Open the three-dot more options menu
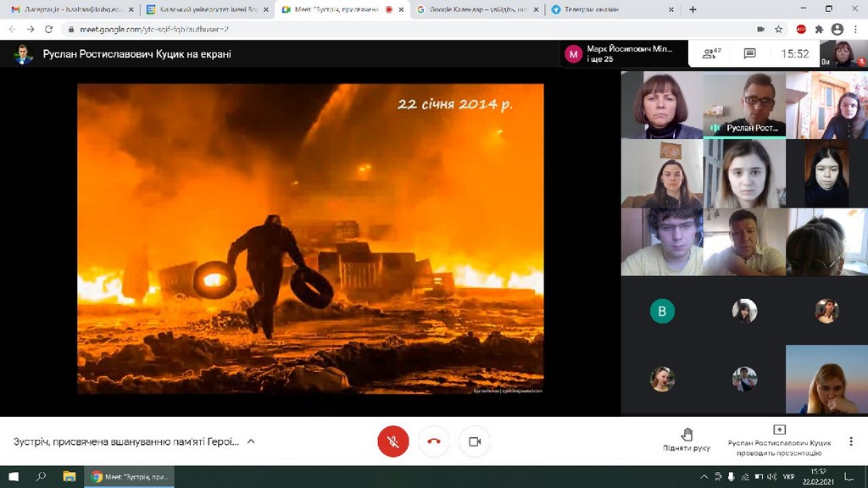868x488 pixels. click(x=850, y=441)
